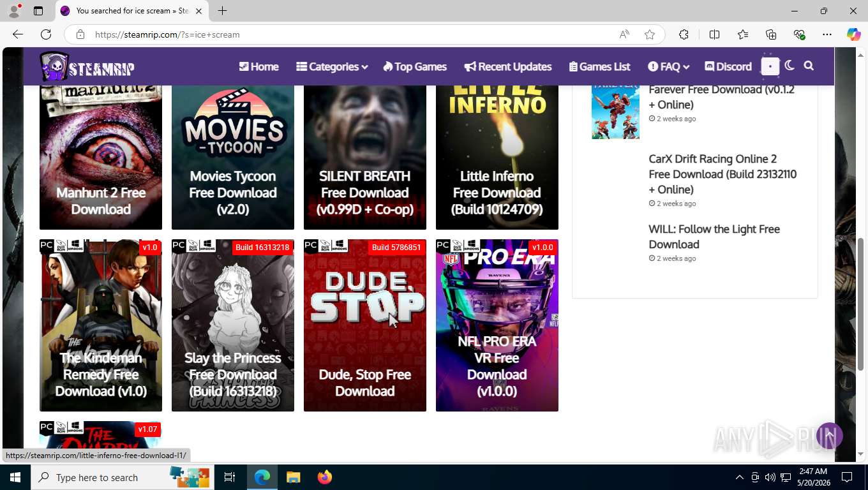This screenshot has height=490, width=868.
Task: Click the SteamRIP logo
Action: pos(87,66)
